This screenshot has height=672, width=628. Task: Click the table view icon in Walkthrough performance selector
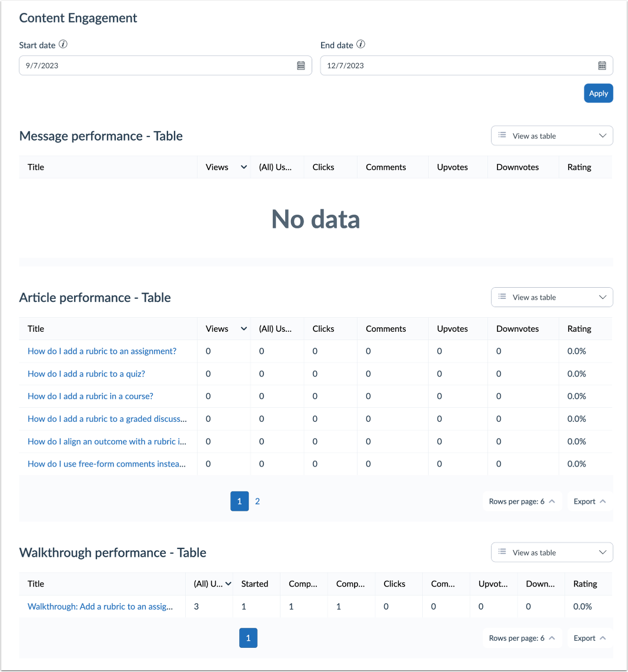pos(503,552)
